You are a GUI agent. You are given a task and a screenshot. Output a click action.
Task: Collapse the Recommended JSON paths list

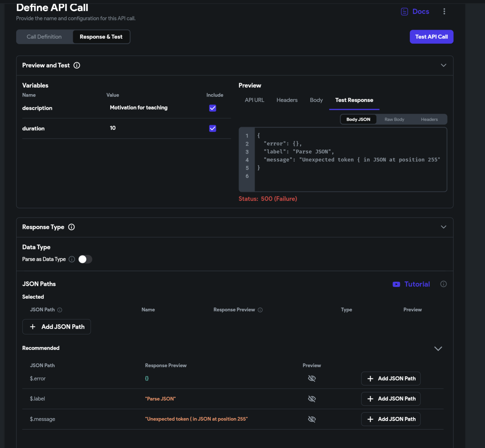click(x=438, y=349)
